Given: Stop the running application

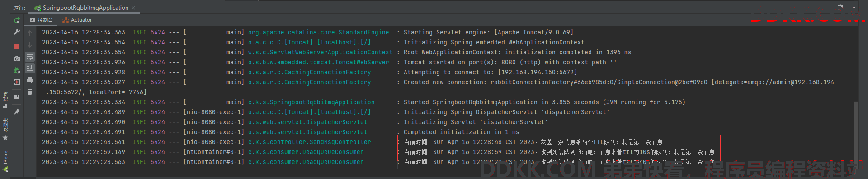Looking at the screenshot, I should click(17, 47).
